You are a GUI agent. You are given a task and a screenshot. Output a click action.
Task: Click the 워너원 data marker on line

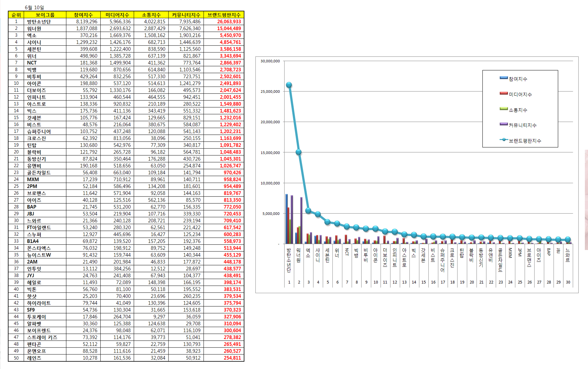298,152
